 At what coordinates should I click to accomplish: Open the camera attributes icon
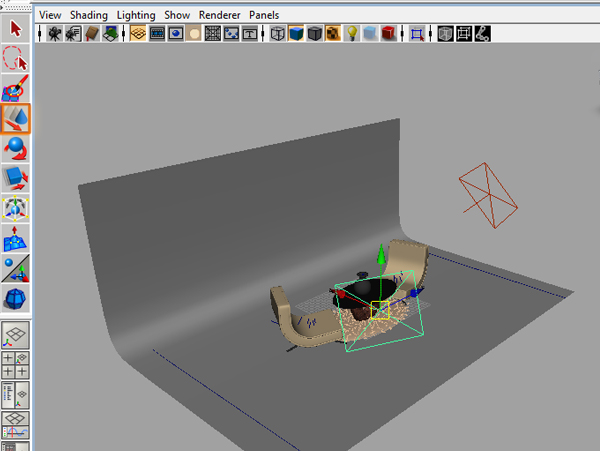pos(73,34)
